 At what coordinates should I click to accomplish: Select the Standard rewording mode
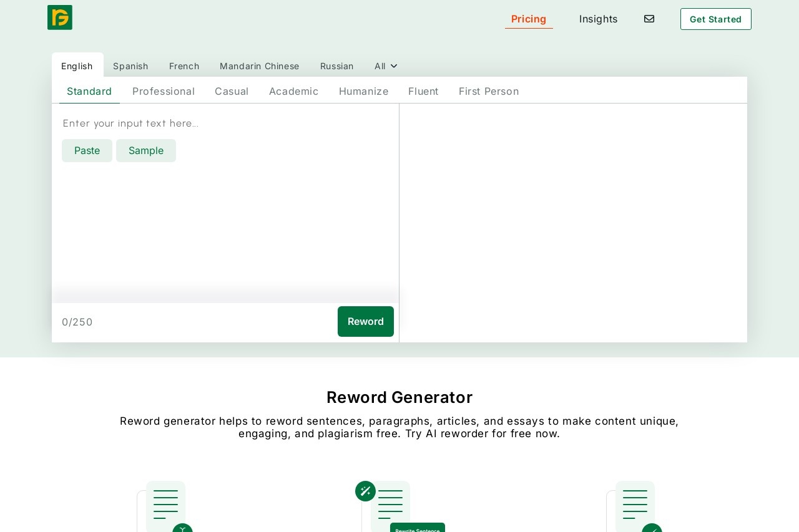(89, 91)
